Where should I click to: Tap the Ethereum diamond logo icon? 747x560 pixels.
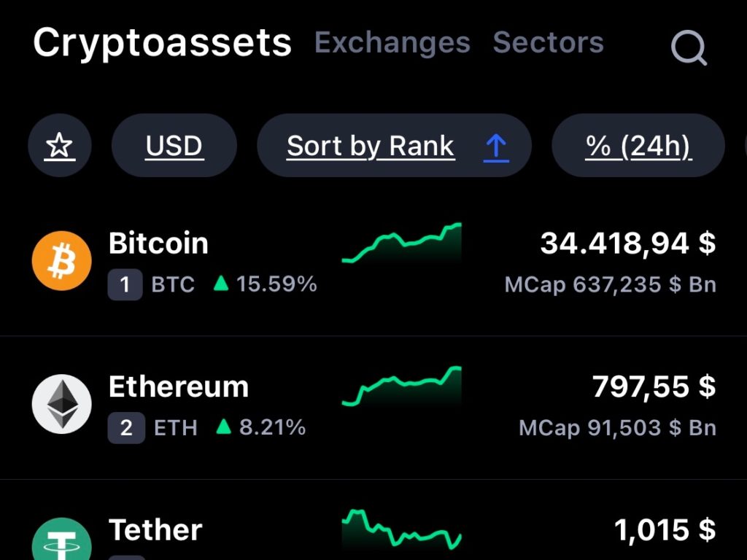coord(62,404)
